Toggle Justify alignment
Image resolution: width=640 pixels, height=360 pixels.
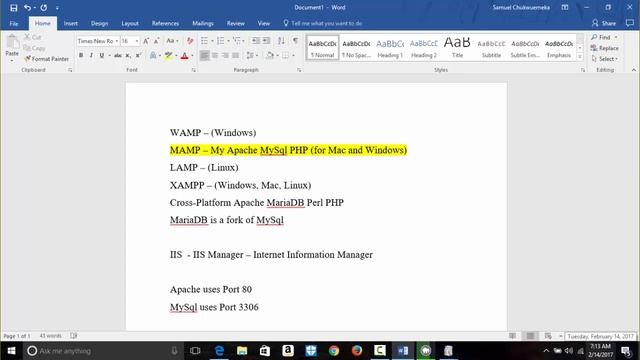click(x=236, y=55)
